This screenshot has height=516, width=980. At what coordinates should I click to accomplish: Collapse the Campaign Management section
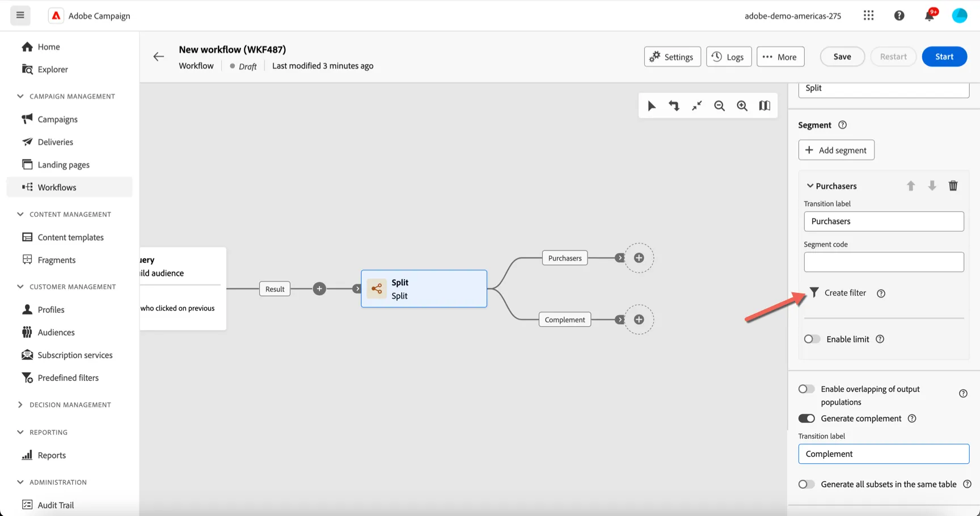click(20, 96)
